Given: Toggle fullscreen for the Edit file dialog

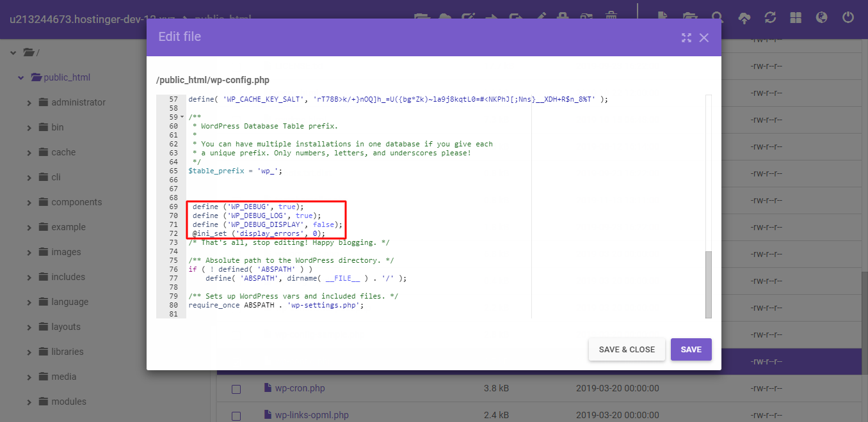Looking at the screenshot, I should point(686,38).
